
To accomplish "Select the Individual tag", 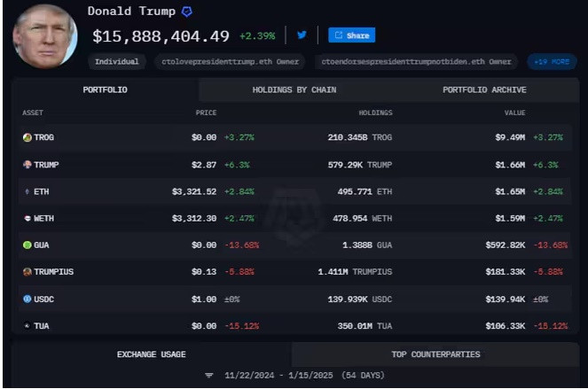I will [117, 61].
